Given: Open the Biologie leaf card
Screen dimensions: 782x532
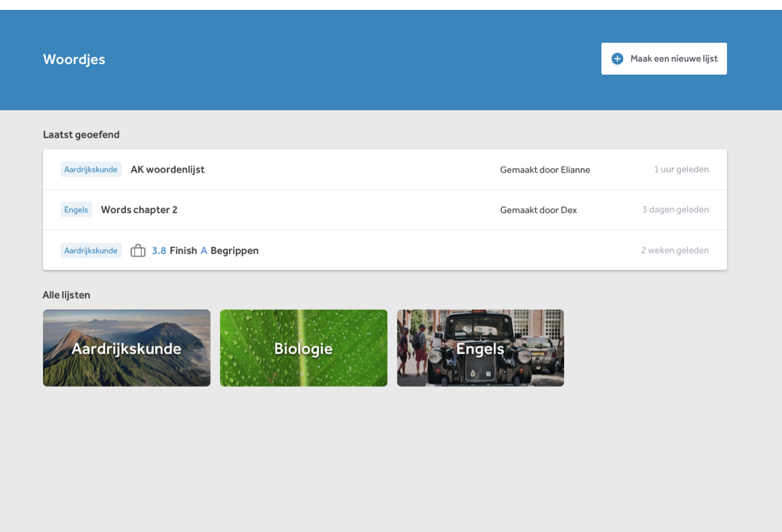Looking at the screenshot, I should (303, 348).
